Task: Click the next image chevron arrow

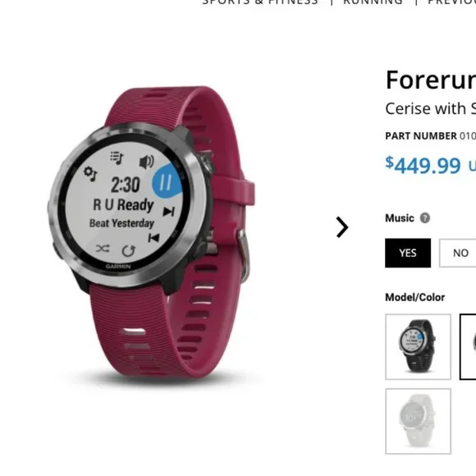Action: (342, 227)
